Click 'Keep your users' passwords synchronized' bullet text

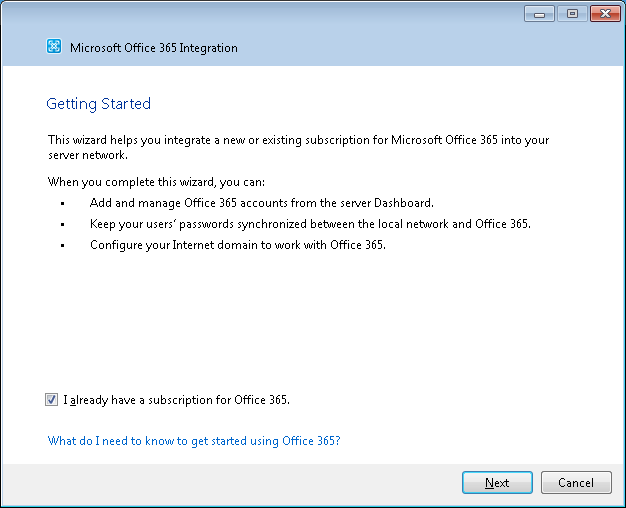click(310, 224)
